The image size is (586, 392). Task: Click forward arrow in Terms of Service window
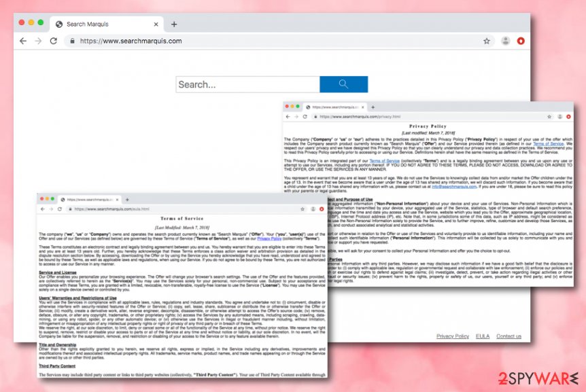coord(51,209)
